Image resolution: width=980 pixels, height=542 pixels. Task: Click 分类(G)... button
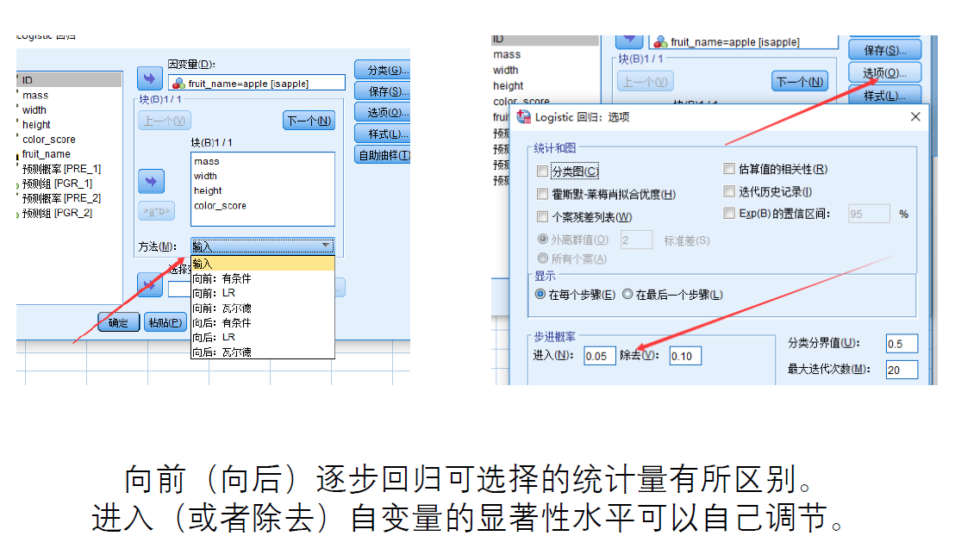click(x=383, y=70)
